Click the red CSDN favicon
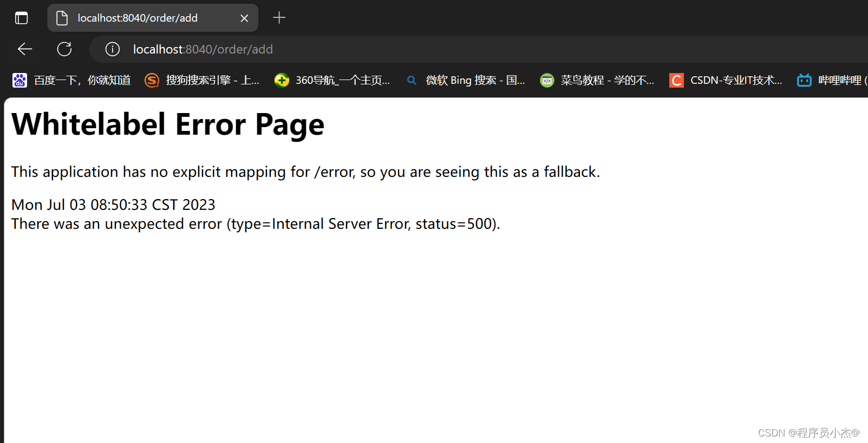 pos(676,81)
